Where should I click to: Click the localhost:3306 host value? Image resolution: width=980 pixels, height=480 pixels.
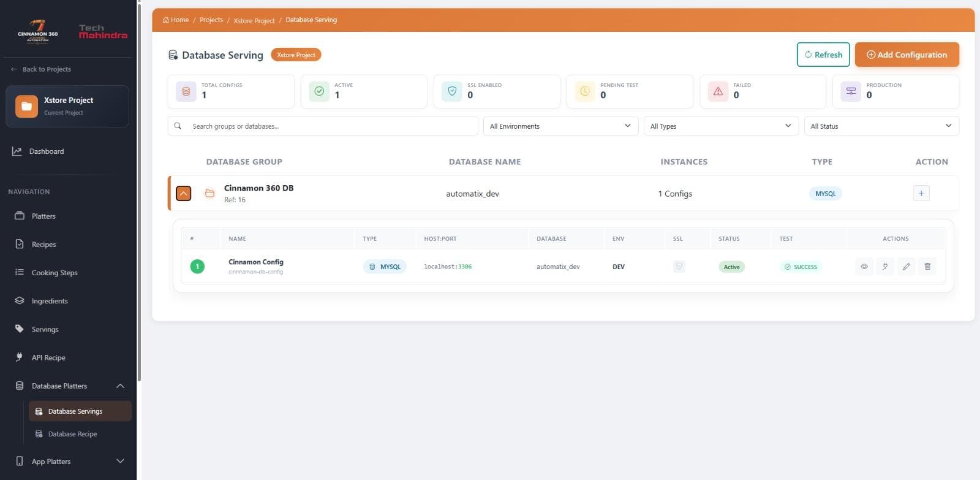click(448, 267)
